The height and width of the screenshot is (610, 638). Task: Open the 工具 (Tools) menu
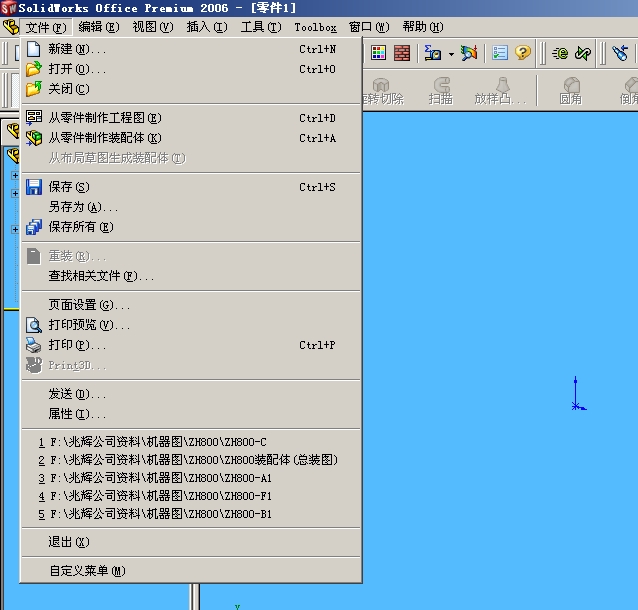coord(261,27)
